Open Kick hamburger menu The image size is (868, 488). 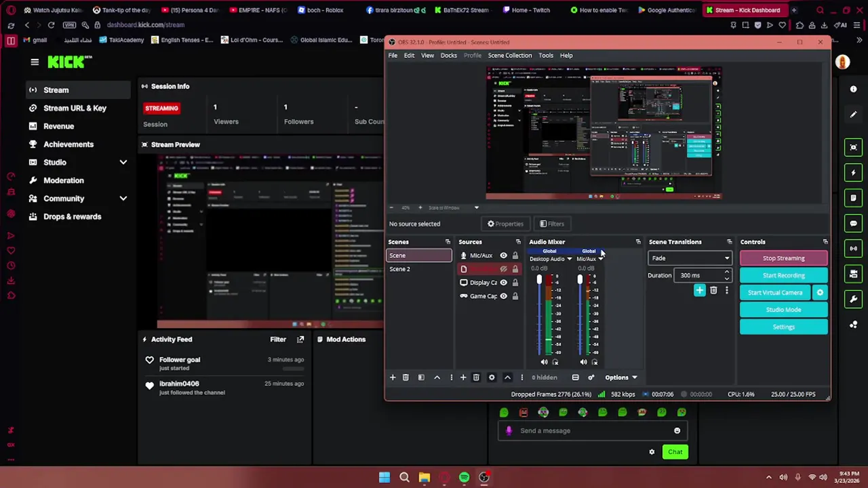pyautogui.click(x=35, y=62)
